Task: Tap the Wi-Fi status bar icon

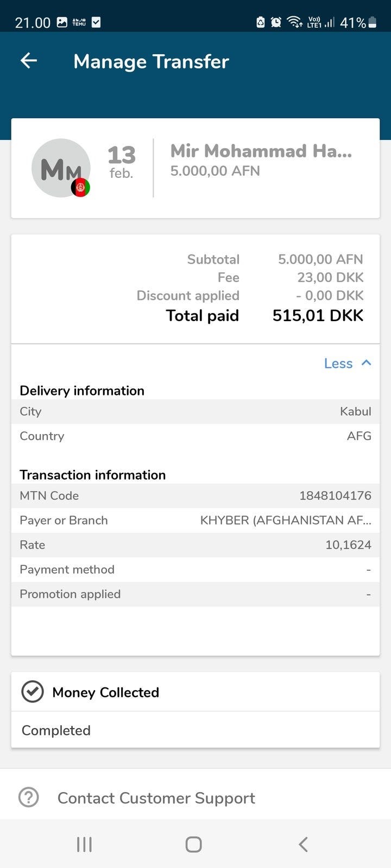Action: click(294, 22)
